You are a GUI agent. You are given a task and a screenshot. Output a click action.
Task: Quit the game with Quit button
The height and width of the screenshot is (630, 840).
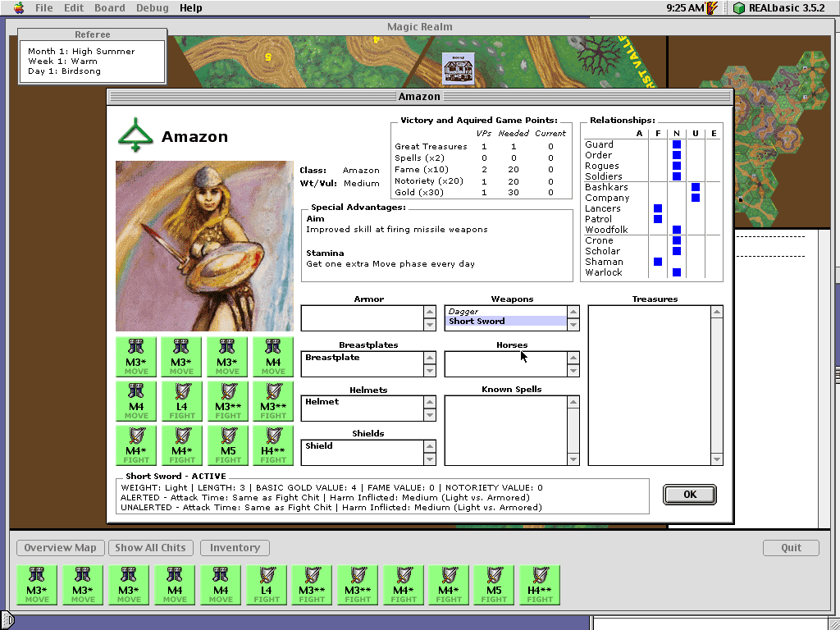tap(791, 547)
